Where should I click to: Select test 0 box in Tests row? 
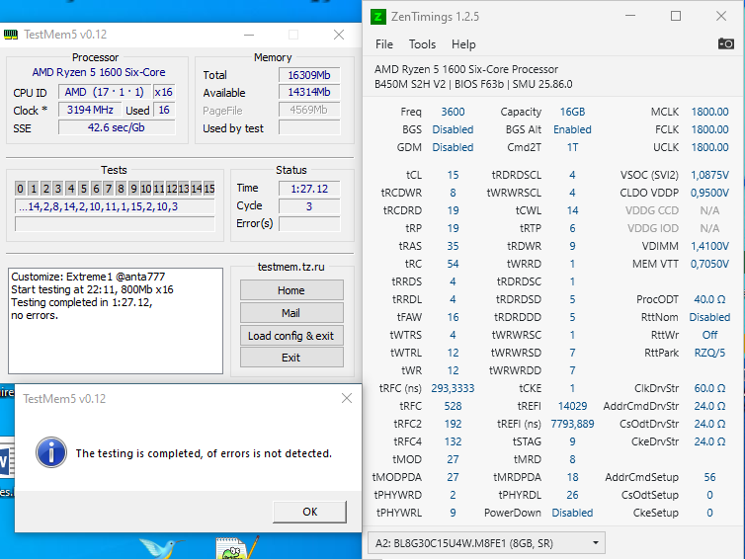coord(20,189)
